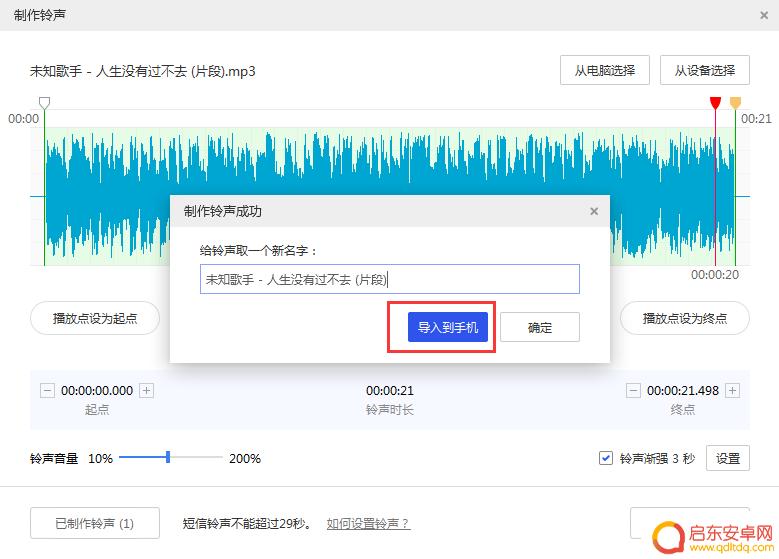
Task: Open 已制作铃声 (1) list
Action: (95, 523)
